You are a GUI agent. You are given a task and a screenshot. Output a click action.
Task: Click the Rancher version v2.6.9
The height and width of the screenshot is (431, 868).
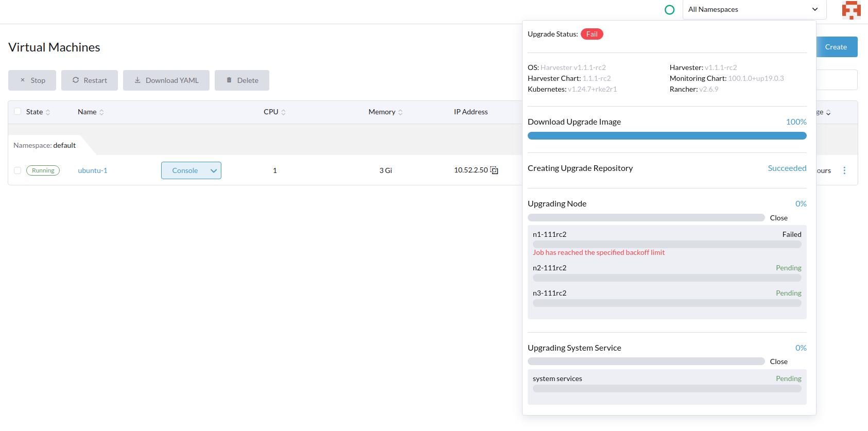coord(709,89)
